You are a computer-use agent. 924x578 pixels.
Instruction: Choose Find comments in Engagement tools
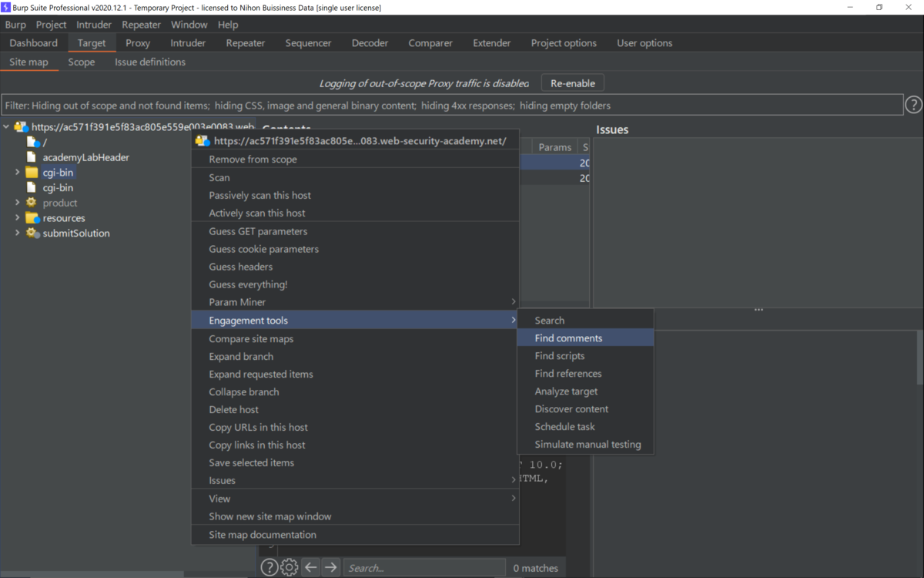pyautogui.click(x=585, y=338)
